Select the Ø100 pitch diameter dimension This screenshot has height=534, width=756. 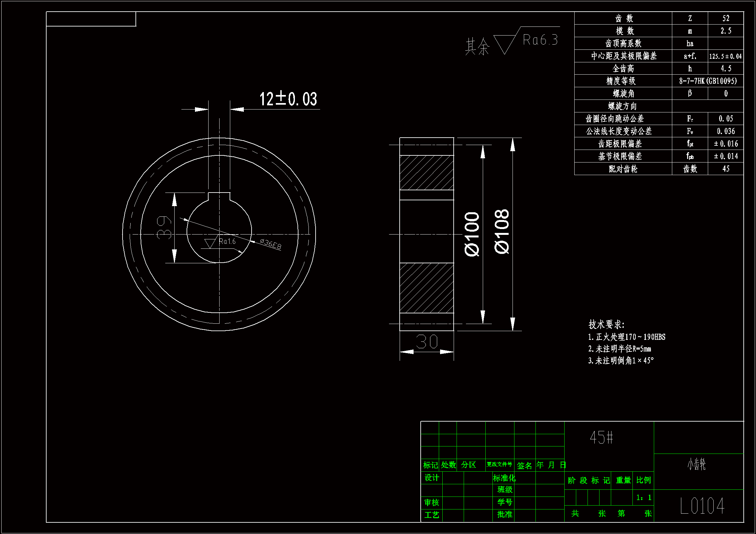click(472, 234)
